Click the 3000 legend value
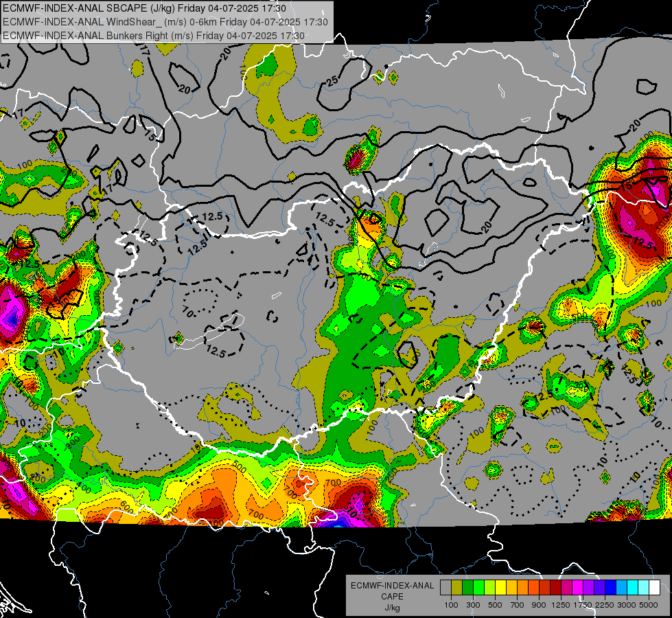 click(627, 605)
